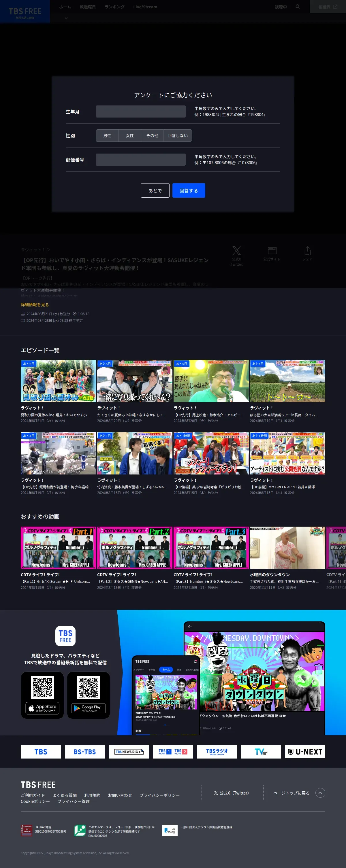Click the TBS FREE logo in header

tap(25, 12)
